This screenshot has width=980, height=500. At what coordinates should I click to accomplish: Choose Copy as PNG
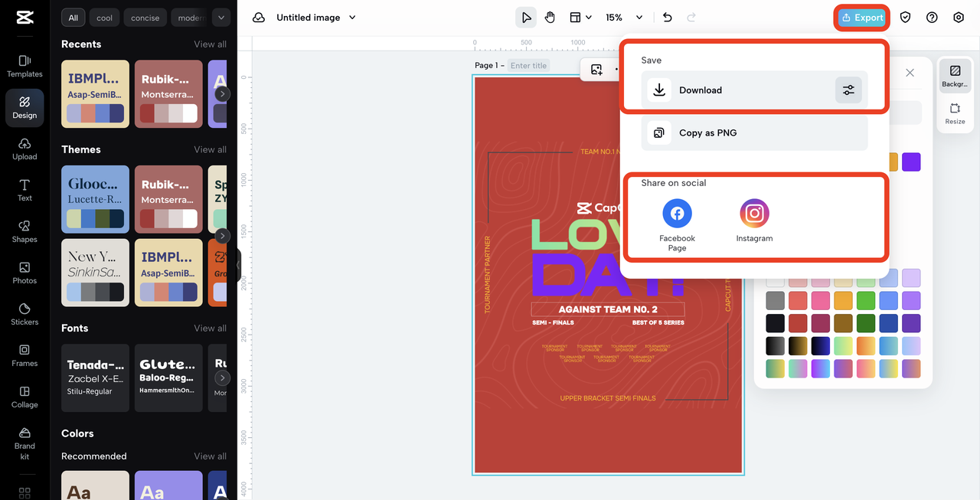click(754, 133)
